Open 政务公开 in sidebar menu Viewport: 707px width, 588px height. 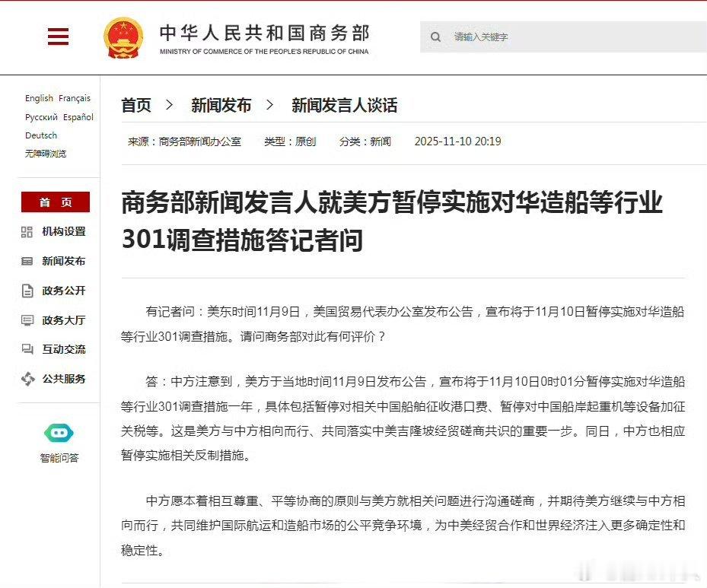point(64,291)
